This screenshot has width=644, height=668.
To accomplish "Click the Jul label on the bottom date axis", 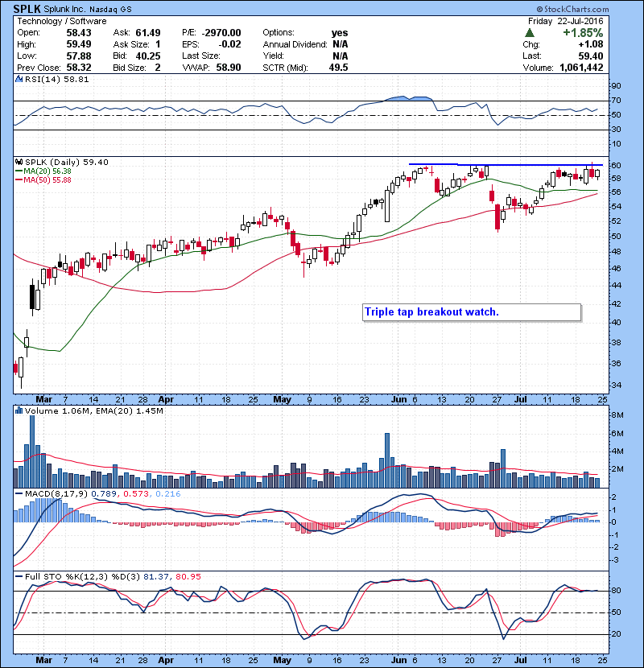I will 520,660.
